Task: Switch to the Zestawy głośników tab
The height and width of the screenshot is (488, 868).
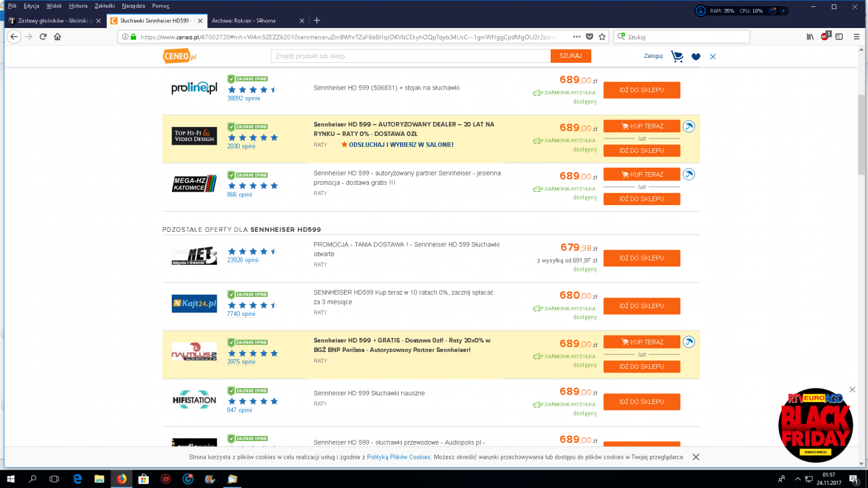Action: pyautogui.click(x=55, y=20)
